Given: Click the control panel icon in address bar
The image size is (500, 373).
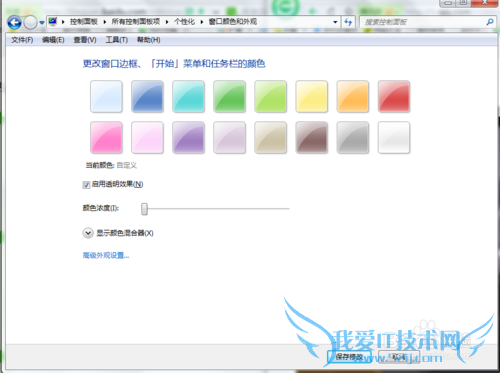Looking at the screenshot, I should click(53, 22).
